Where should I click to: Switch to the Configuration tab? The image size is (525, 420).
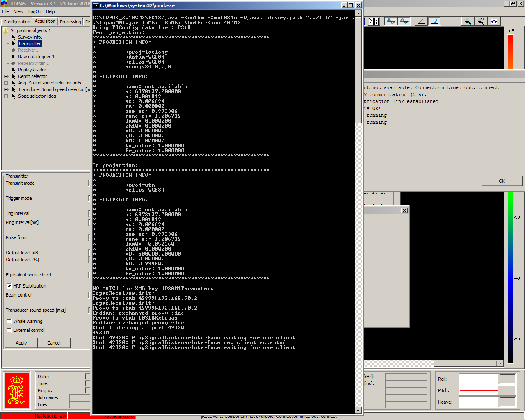pyautogui.click(x=17, y=22)
